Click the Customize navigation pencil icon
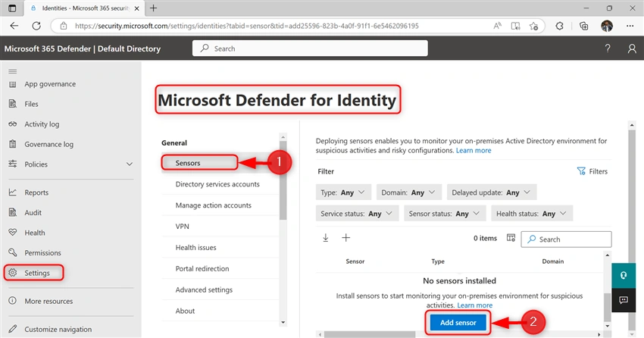 pos(13,329)
